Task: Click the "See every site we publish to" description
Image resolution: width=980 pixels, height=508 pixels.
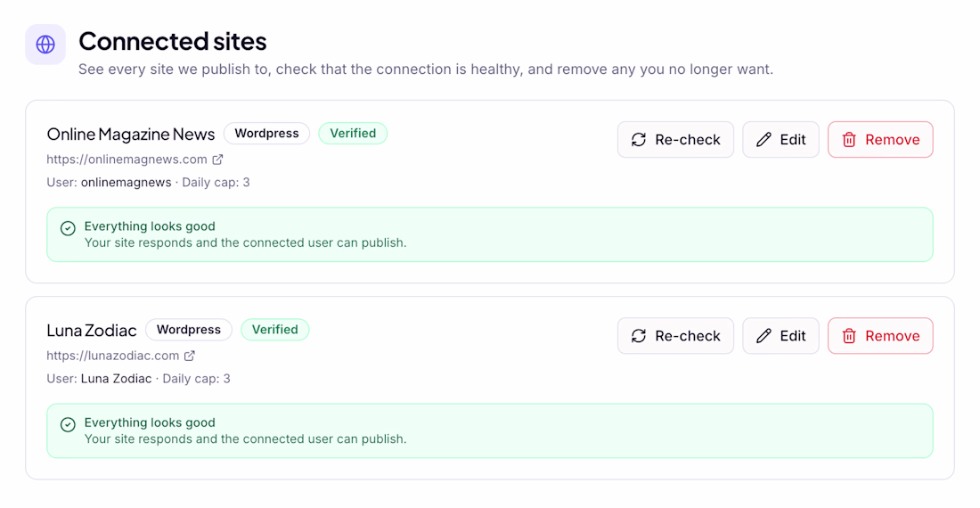Action: [x=426, y=70]
